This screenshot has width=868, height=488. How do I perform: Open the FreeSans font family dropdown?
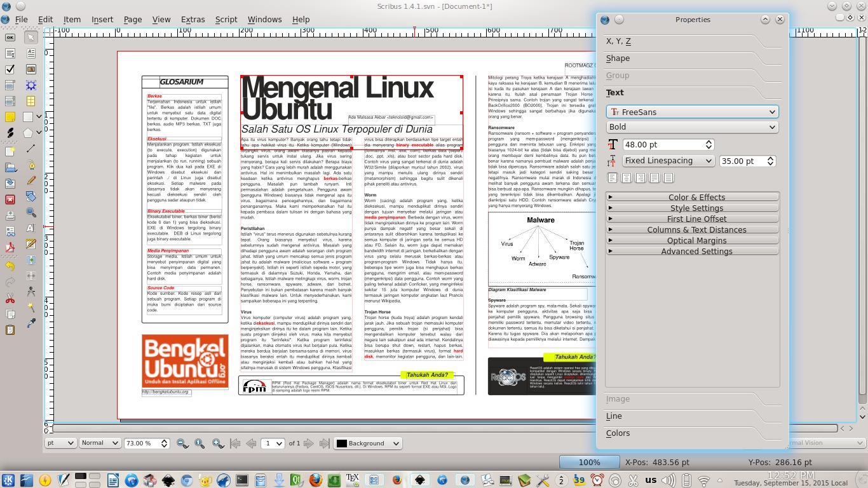tap(692, 112)
